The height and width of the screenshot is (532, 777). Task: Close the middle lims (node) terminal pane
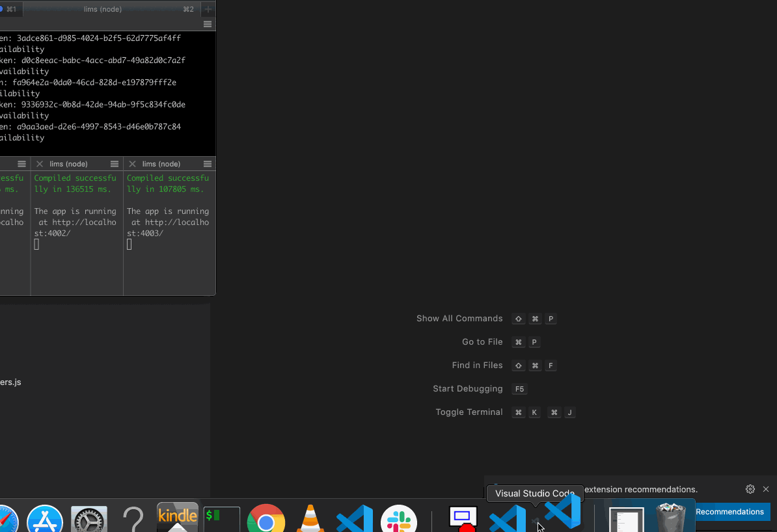pyautogui.click(x=38, y=163)
